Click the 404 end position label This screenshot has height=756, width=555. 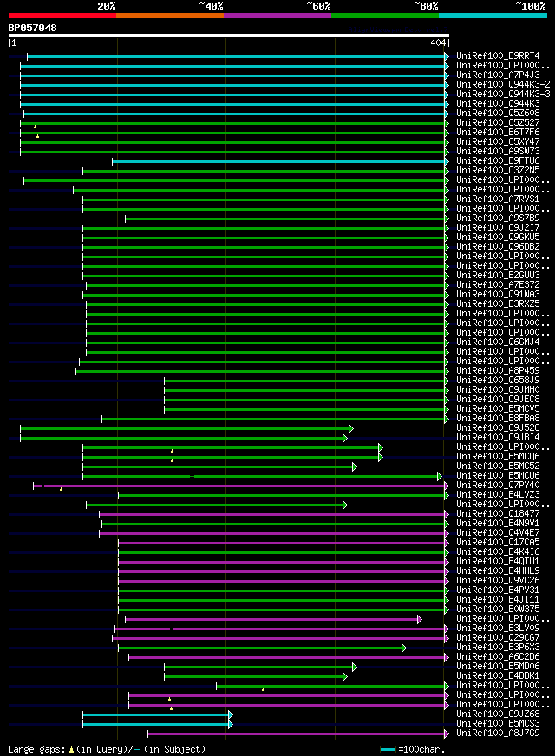point(438,42)
